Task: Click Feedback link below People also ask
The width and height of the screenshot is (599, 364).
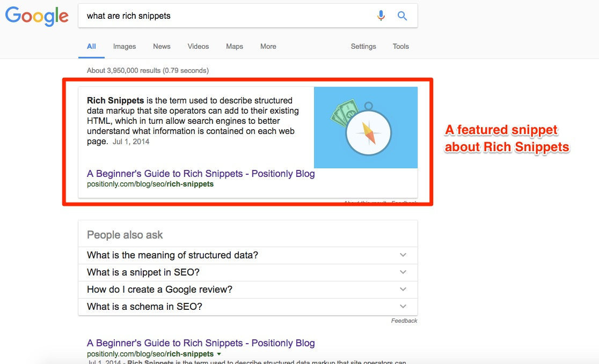Action: click(x=404, y=321)
